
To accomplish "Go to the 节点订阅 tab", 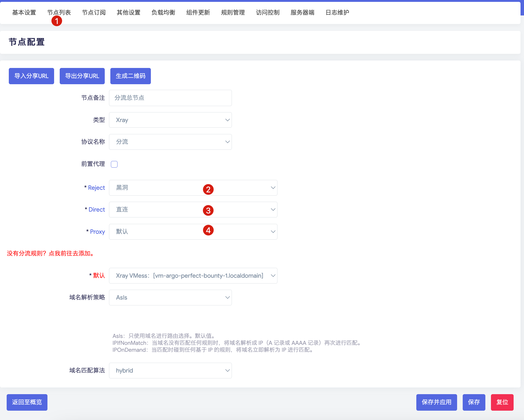I will tap(94, 13).
